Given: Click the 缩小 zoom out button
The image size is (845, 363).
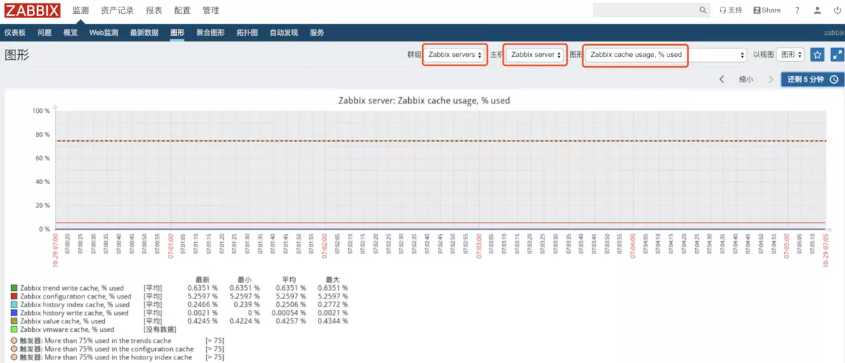Looking at the screenshot, I should (x=746, y=79).
